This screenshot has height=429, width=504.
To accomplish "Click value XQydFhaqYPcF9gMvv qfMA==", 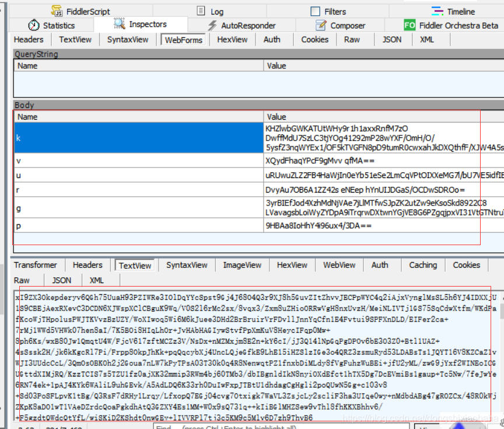I will (x=320, y=161).
